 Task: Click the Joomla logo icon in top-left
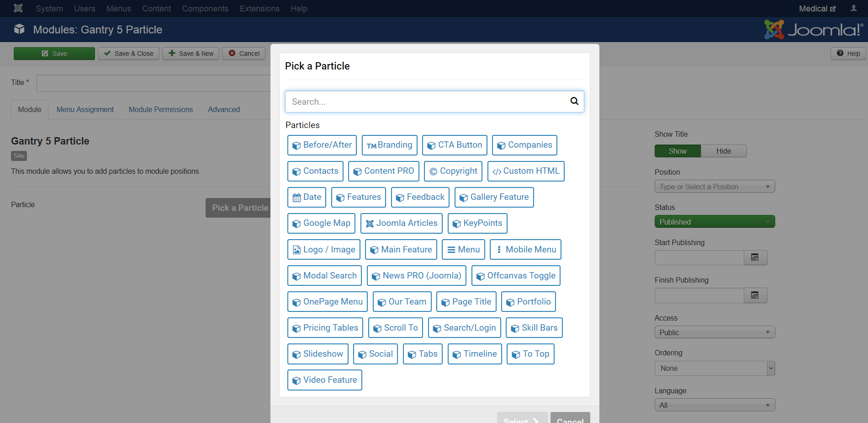point(18,8)
